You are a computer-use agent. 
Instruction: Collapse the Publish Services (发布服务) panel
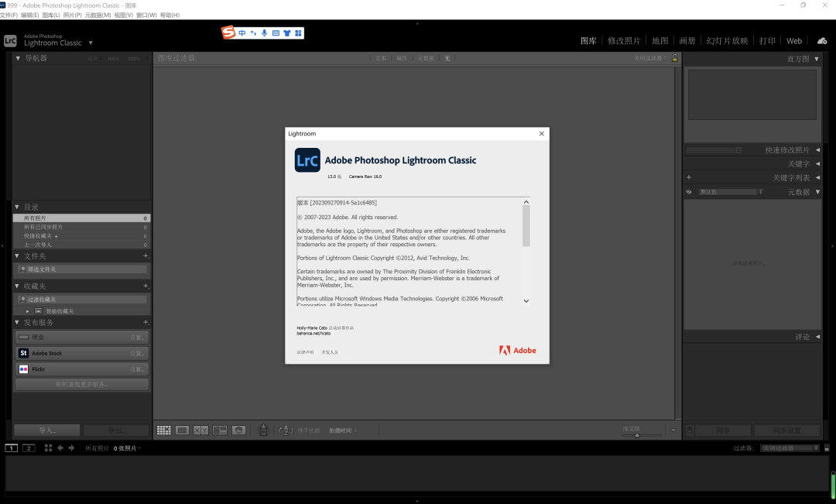pyautogui.click(x=17, y=322)
